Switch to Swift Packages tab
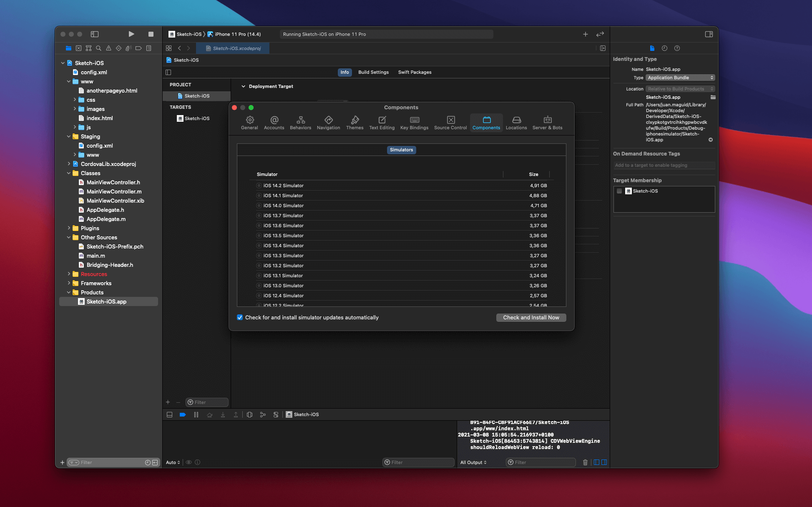 (x=415, y=72)
